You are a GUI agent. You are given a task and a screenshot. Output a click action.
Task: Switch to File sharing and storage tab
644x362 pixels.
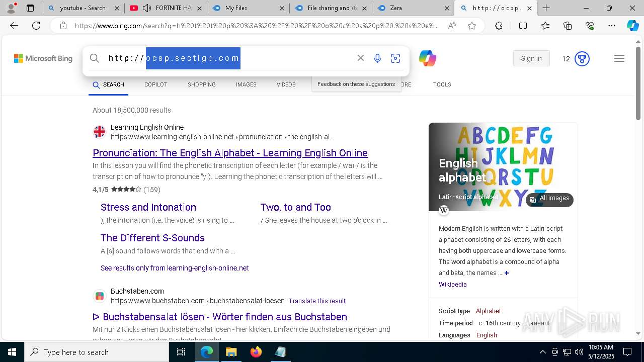[x=331, y=8]
